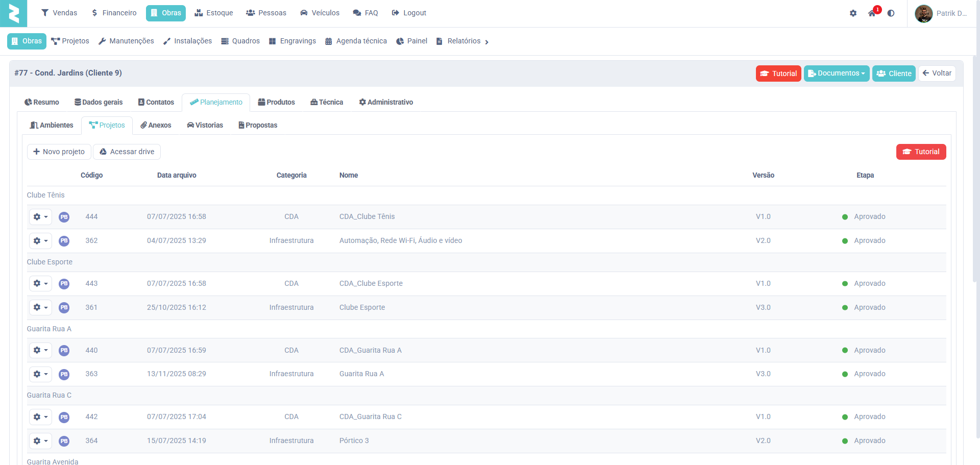Open gear dropdown for project 362
Image resolution: width=980 pixels, height=465 pixels.
coord(40,241)
